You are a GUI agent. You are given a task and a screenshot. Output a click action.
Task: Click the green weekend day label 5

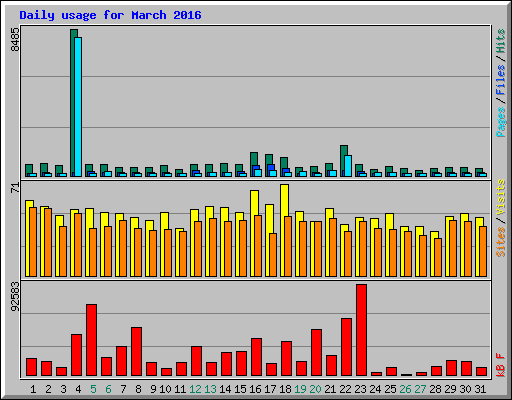coord(93,389)
